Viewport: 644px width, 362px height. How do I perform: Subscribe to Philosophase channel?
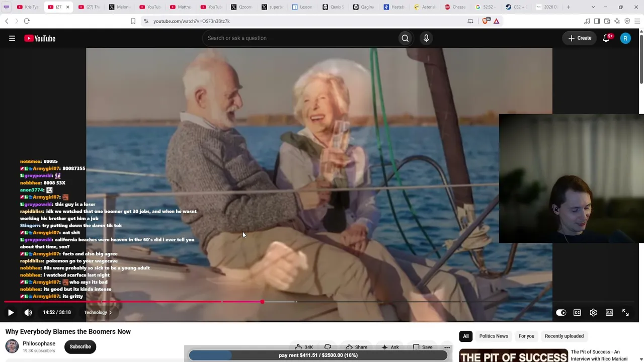click(80, 346)
